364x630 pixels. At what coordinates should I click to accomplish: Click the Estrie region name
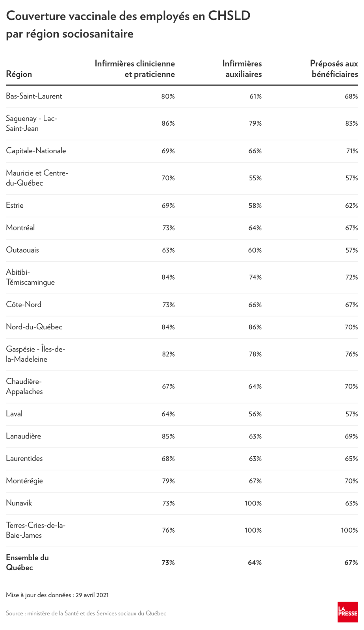coord(15,205)
